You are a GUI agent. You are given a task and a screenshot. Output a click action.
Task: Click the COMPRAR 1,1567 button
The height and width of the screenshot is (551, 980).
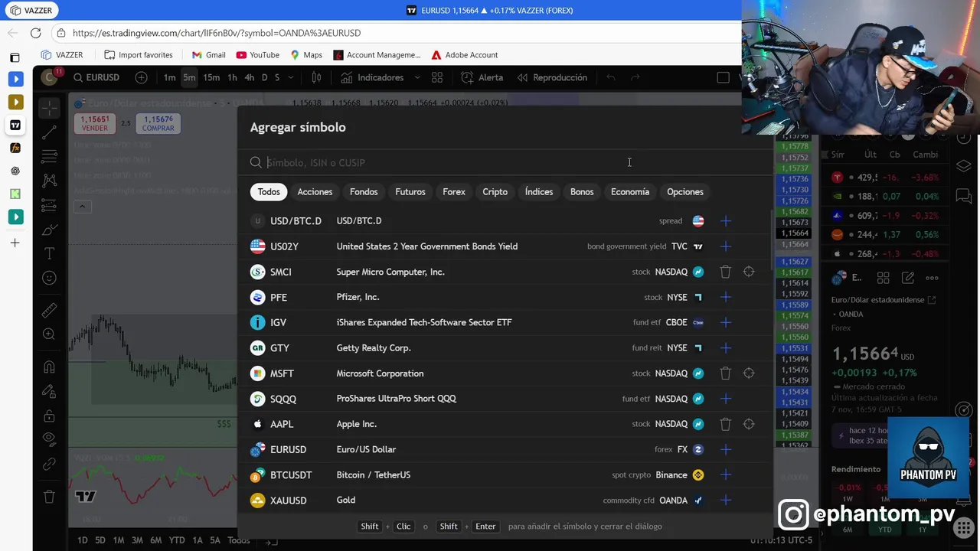point(158,123)
